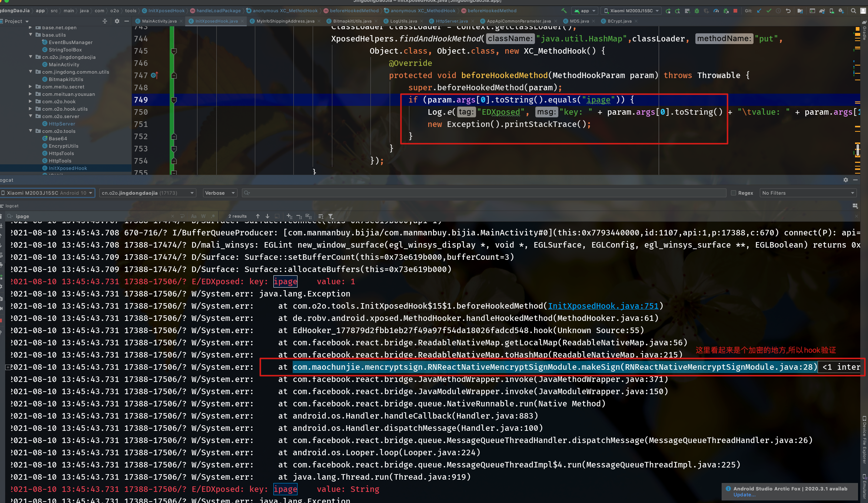Viewport: 868px width, 503px height.
Task: Click the Rerun app icon
Action: pyautogui.click(x=668, y=11)
